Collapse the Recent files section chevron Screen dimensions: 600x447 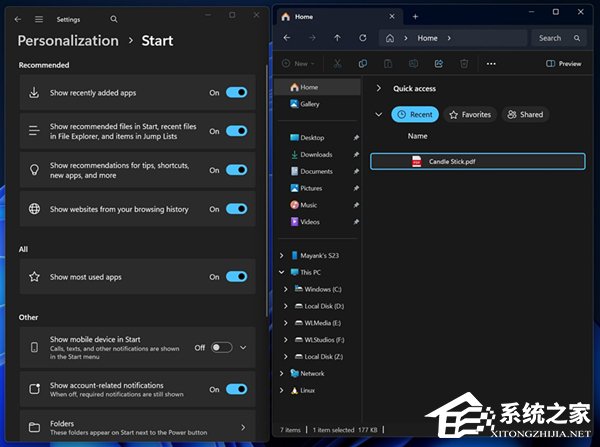click(378, 114)
